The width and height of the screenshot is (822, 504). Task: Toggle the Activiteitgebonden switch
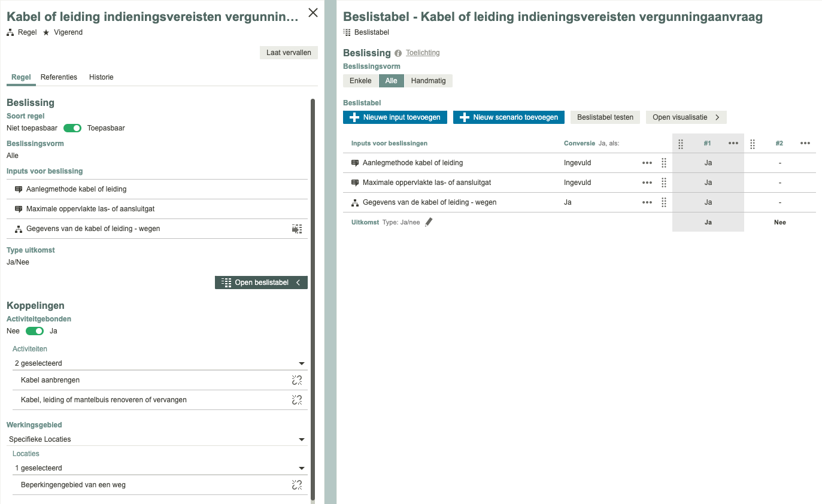(35, 331)
